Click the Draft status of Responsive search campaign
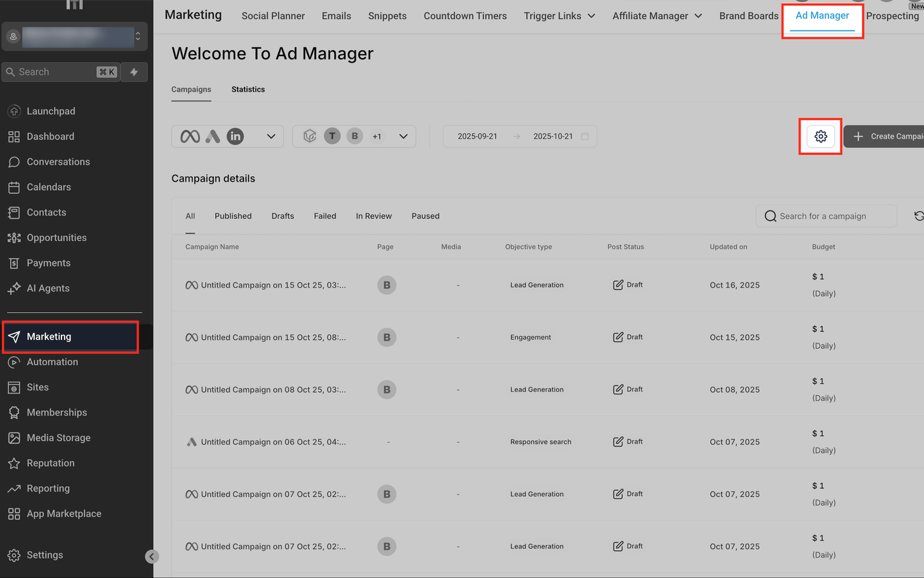This screenshot has width=924, height=578. pyautogui.click(x=628, y=441)
